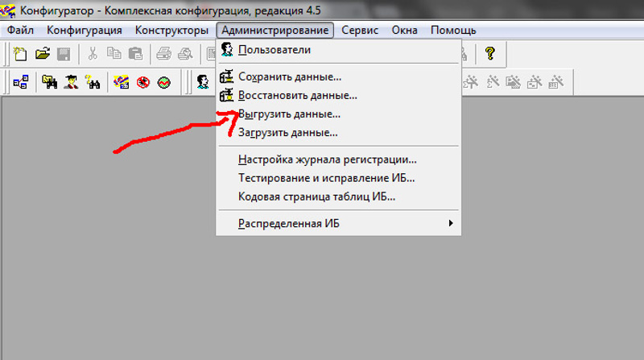
Task: Start the debugger with the red bug icon
Action: [x=143, y=82]
